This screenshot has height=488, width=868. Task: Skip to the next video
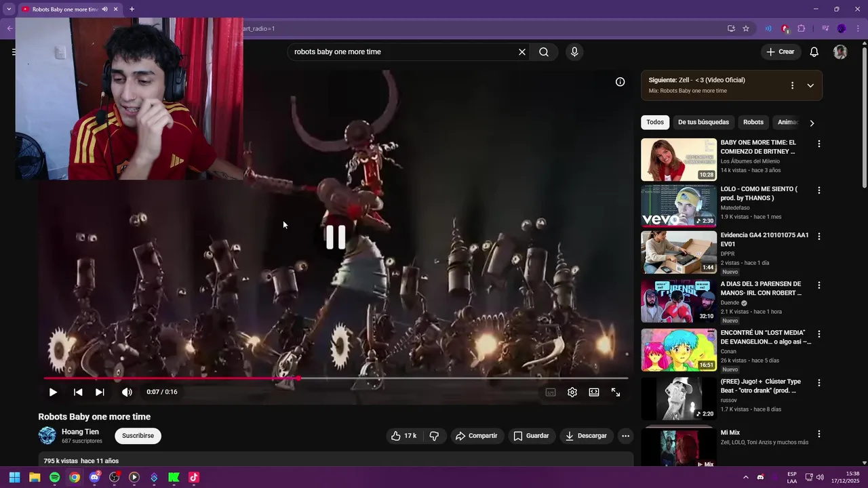point(100,392)
